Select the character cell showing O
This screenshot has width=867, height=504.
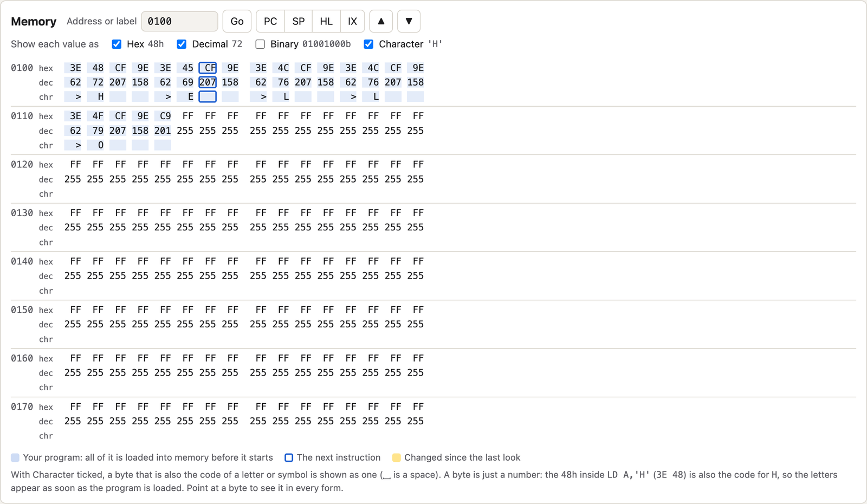95,145
